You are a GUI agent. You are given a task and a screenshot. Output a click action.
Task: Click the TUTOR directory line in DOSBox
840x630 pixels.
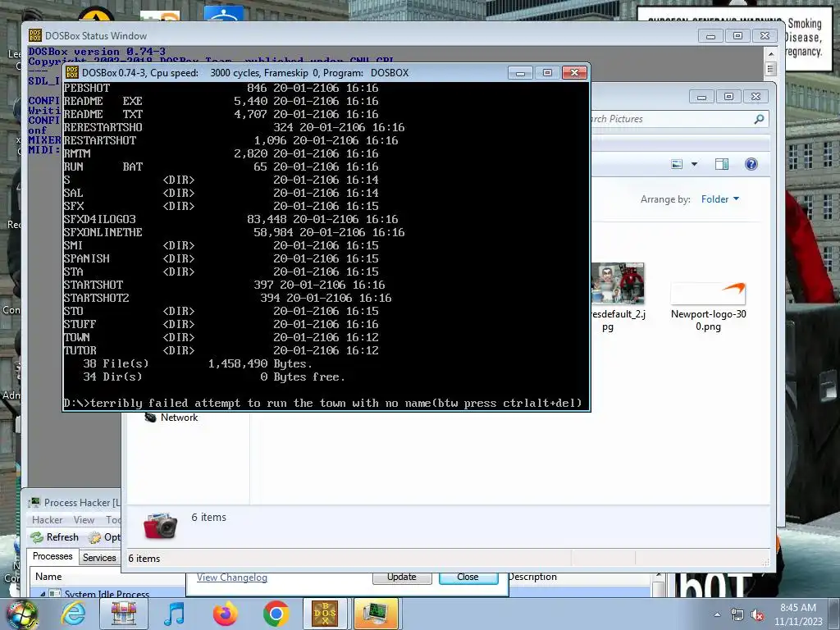(221, 350)
